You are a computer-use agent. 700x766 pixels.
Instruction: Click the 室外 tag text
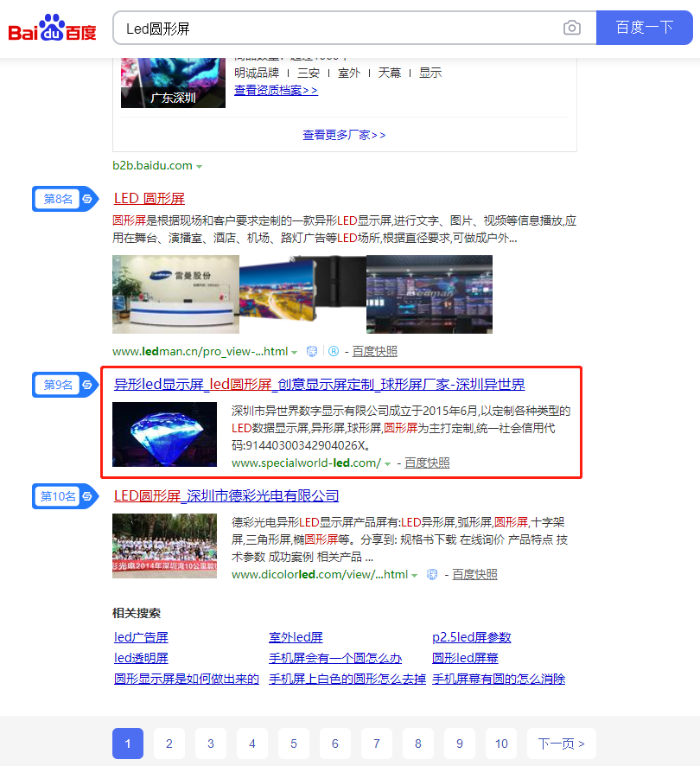349,73
